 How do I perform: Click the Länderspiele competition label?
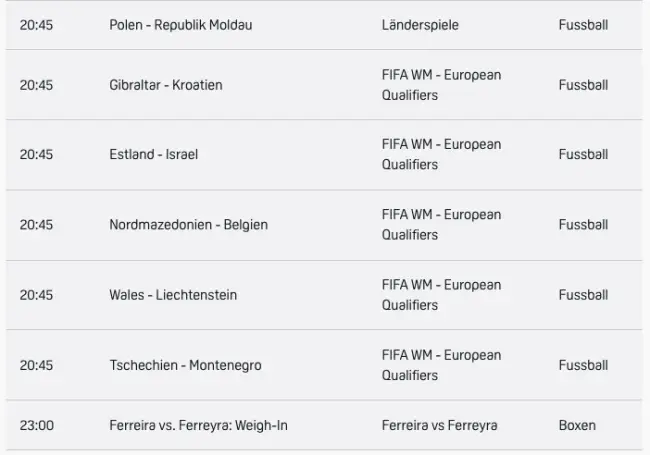[420, 25]
